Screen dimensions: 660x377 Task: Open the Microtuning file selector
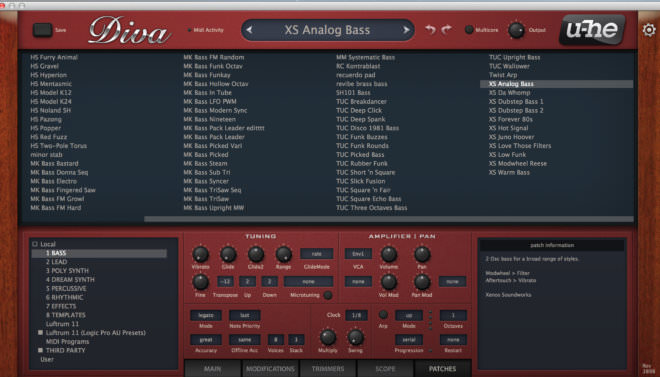click(x=308, y=281)
